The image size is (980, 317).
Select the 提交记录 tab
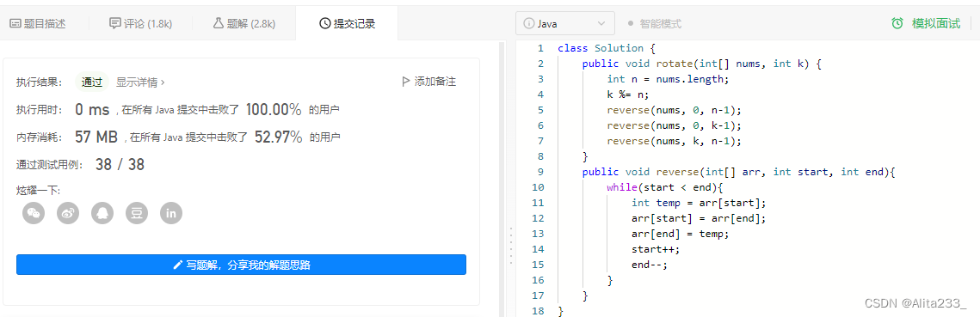[348, 24]
